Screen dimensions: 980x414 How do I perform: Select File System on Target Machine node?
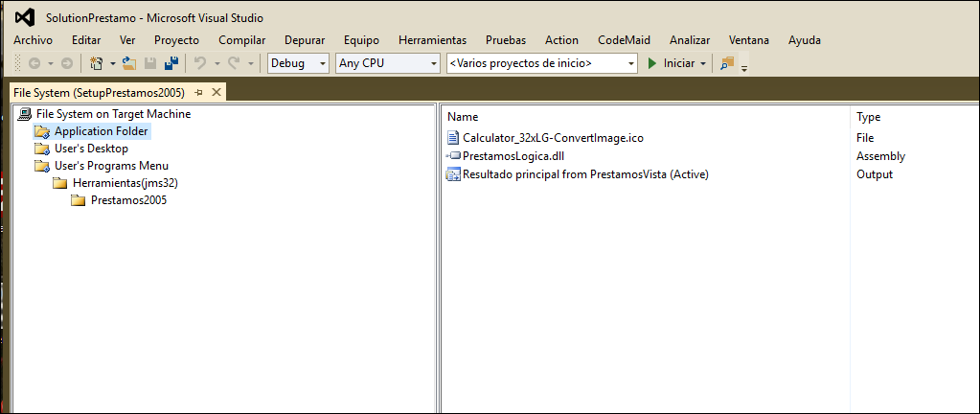point(113,114)
